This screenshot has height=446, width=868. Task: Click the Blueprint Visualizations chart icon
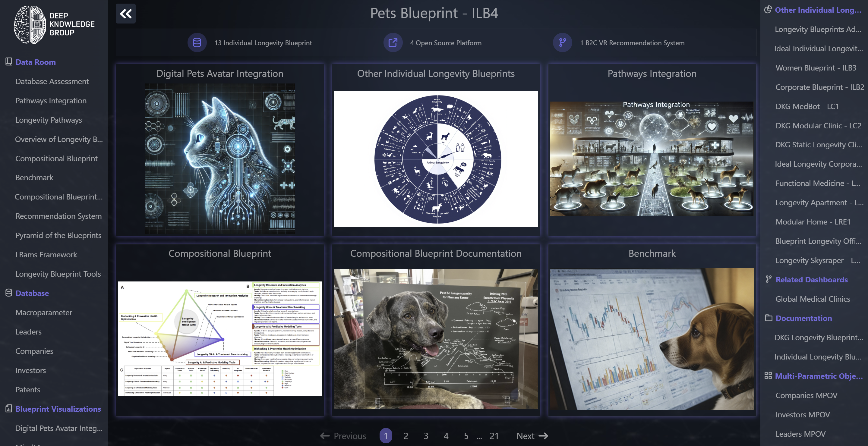[9, 409]
